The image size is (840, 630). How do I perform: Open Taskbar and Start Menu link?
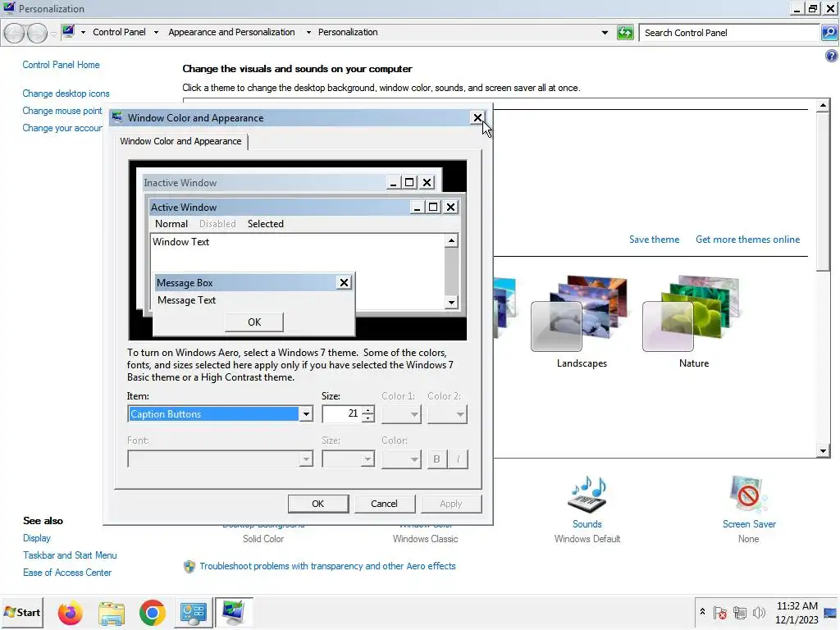(x=70, y=555)
